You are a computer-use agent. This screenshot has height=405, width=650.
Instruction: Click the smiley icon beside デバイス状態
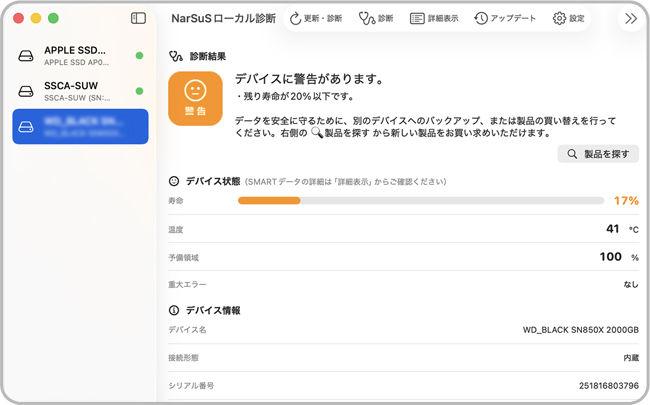[x=174, y=181]
